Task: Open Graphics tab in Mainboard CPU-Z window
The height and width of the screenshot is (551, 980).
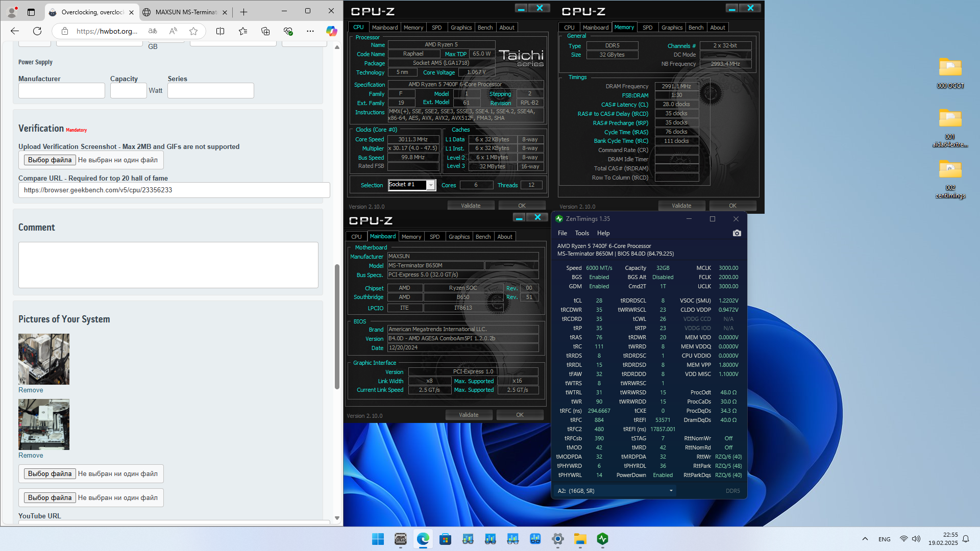Action: coord(459,237)
